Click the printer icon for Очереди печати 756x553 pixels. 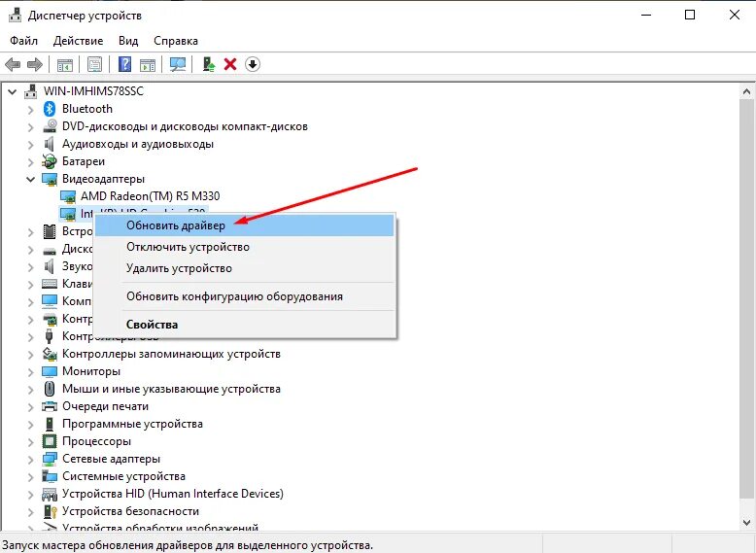(x=50, y=406)
